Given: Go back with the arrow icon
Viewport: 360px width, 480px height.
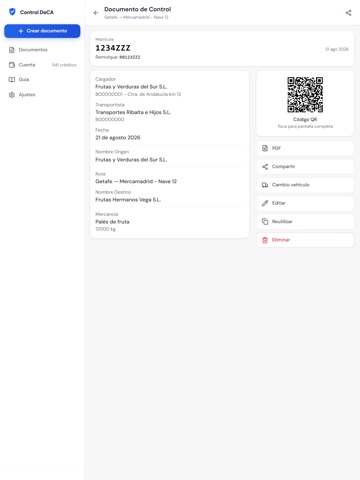Looking at the screenshot, I should click(x=96, y=13).
